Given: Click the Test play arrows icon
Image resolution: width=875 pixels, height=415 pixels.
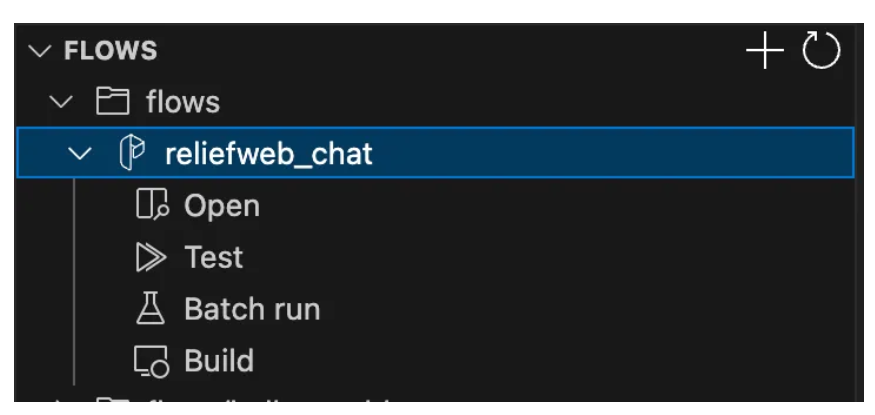Looking at the screenshot, I should coord(151,257).
